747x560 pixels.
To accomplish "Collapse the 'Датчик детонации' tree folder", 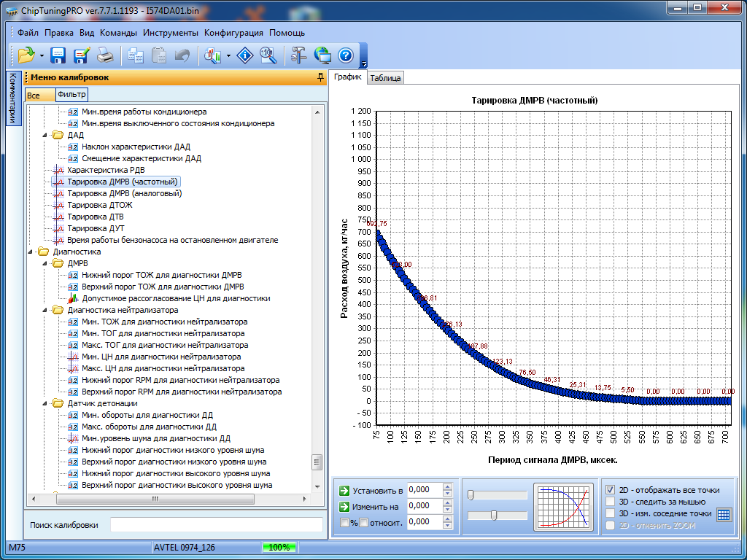I will coord(44,403).
